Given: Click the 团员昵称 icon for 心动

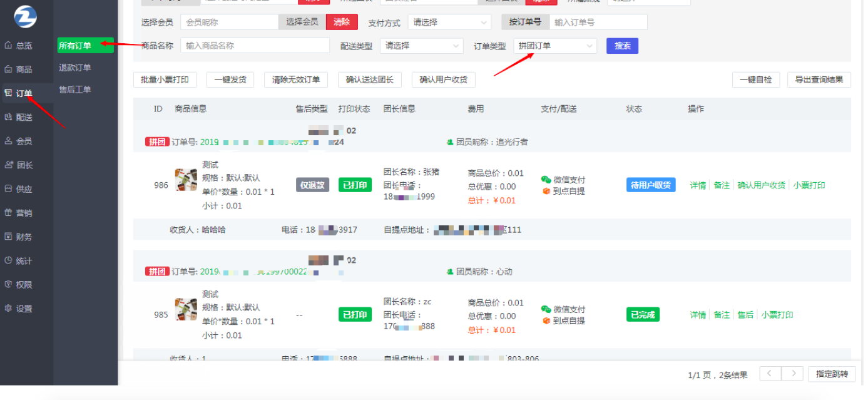Looking at the screenshot, I should (450, 272).
